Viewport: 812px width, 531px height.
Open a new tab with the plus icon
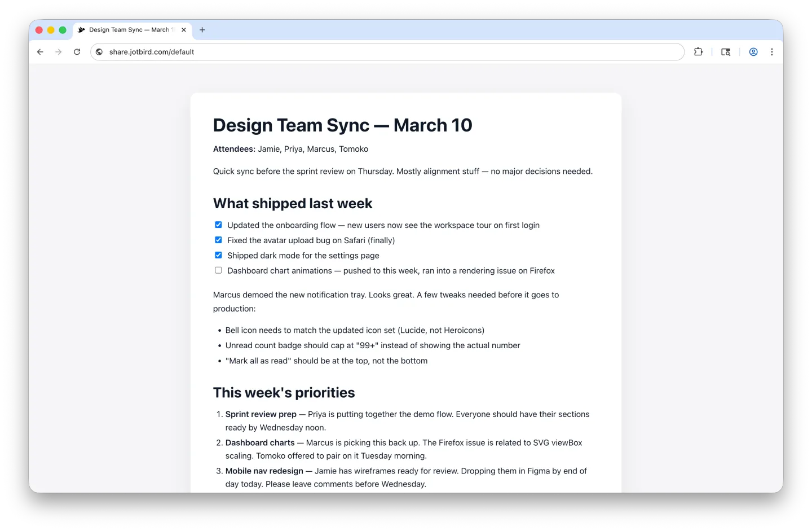202,30
